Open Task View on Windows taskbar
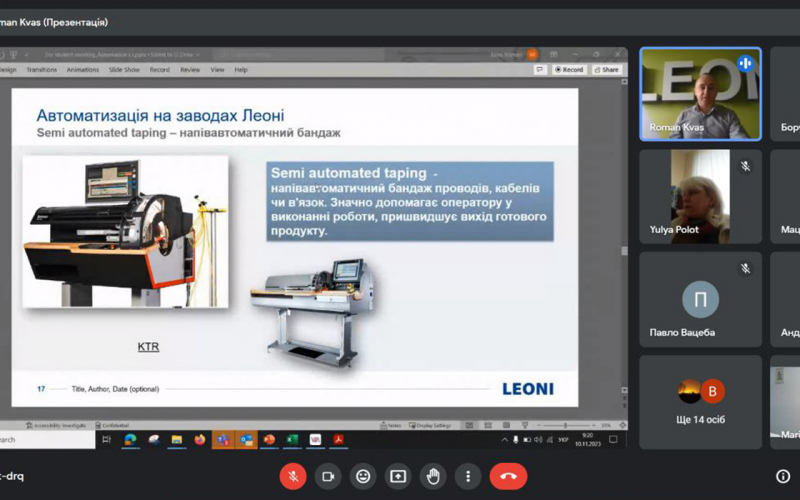Screen dimensions: 800x500 point(107,439)
